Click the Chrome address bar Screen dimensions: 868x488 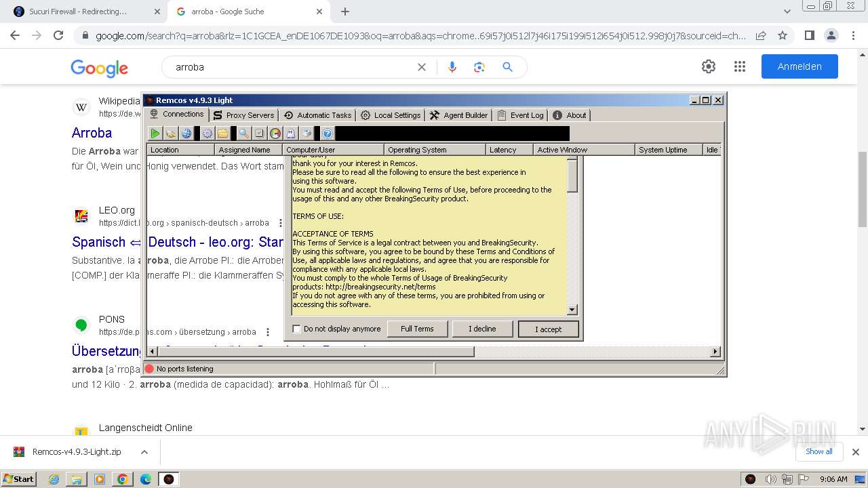420,36
